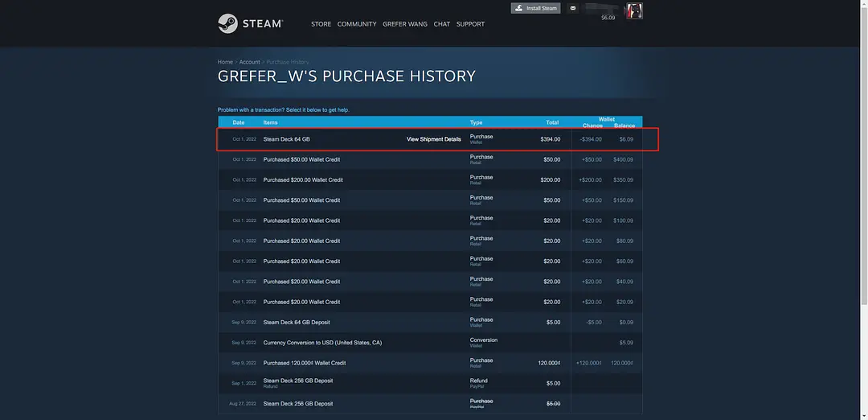Click the page vertical scrollbar

click(x=864, y=161)
